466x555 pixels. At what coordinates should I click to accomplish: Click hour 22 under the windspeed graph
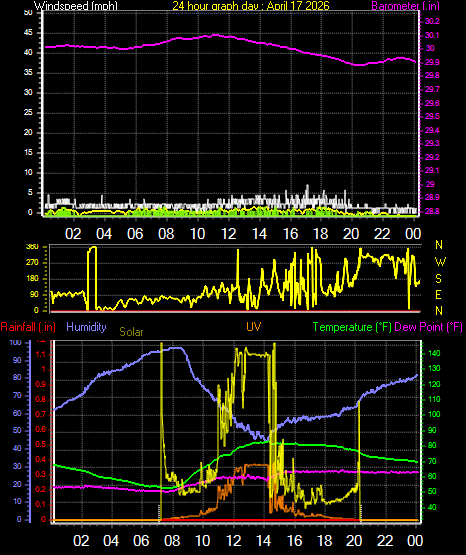point(382,234)
